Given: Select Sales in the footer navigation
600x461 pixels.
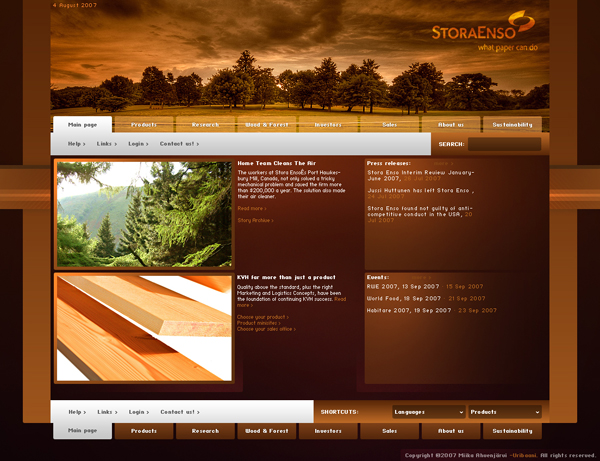Looking at the screenshot, I should tap(390, 431).
